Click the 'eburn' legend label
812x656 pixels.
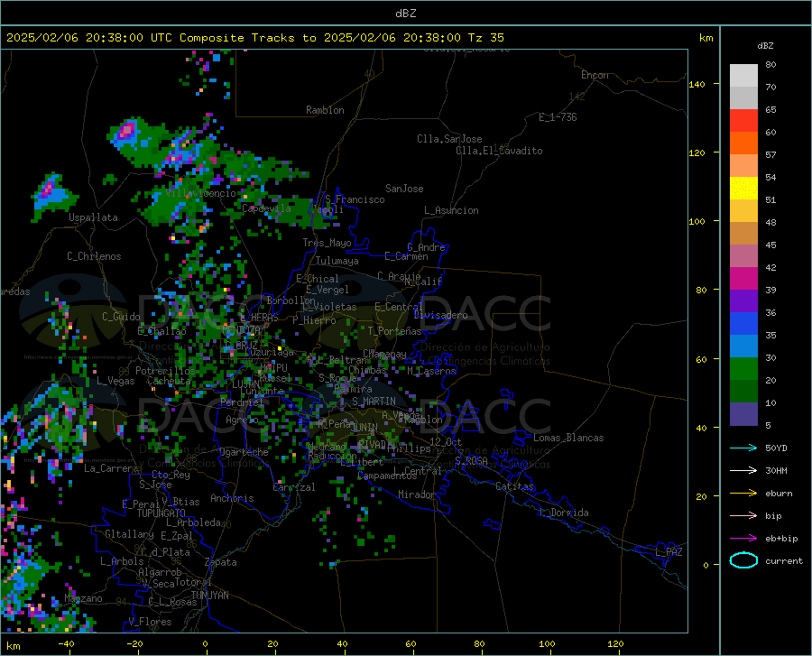(x=779, y=494)
